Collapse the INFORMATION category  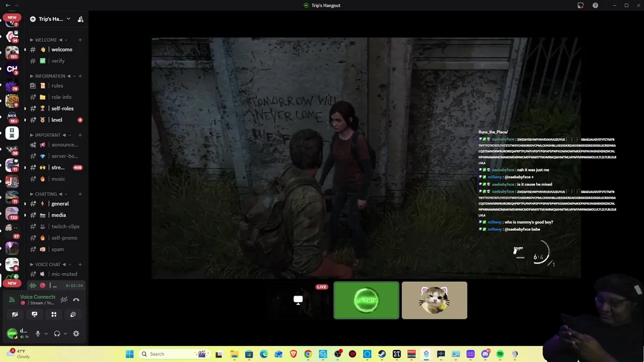(53, 76)
